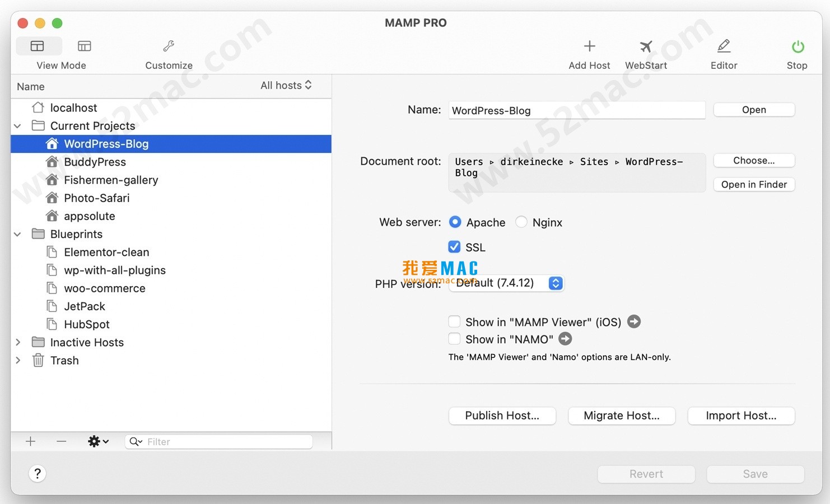830x504 pixels.
Task: Click the Choose... document root button
Action: (754, 160)
